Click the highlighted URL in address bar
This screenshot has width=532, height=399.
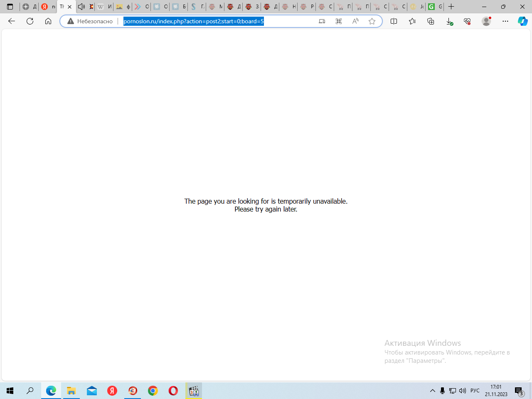click(194, 21)
